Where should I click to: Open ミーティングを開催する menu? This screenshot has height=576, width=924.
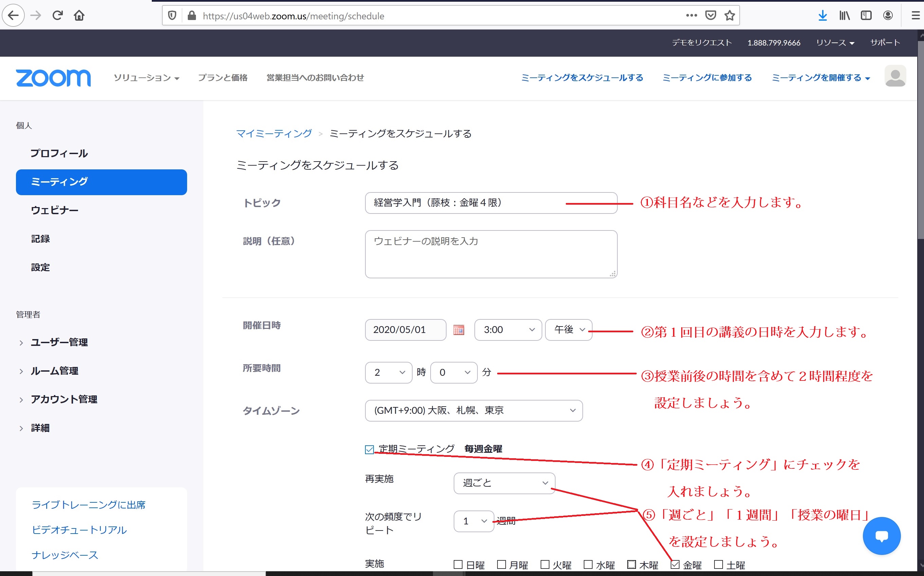[821, 78]
